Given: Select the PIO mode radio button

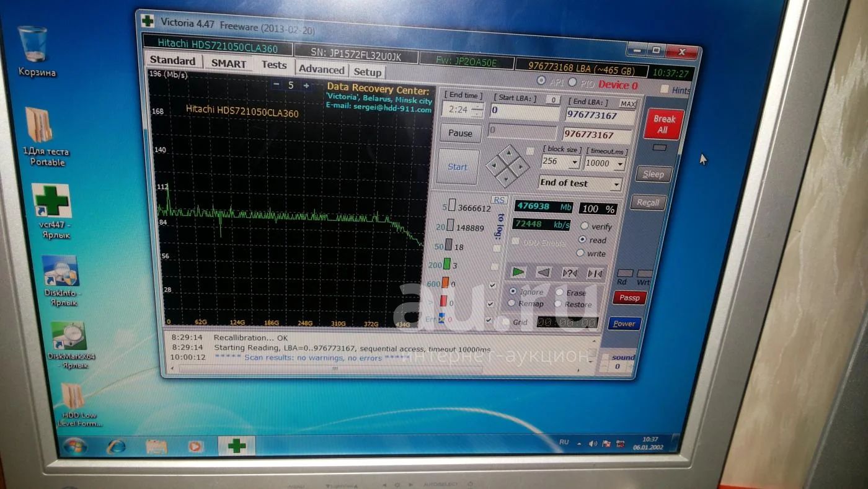Looking at the screenshot, I should tap(572, 82).
